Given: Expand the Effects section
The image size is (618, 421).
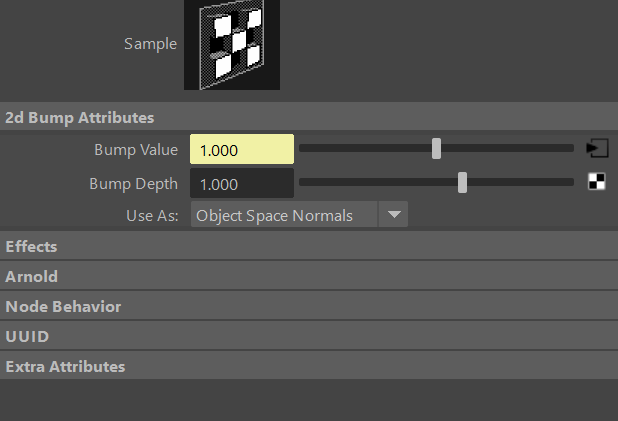Looking at the screenshot, I should click(x=309, y=246).
